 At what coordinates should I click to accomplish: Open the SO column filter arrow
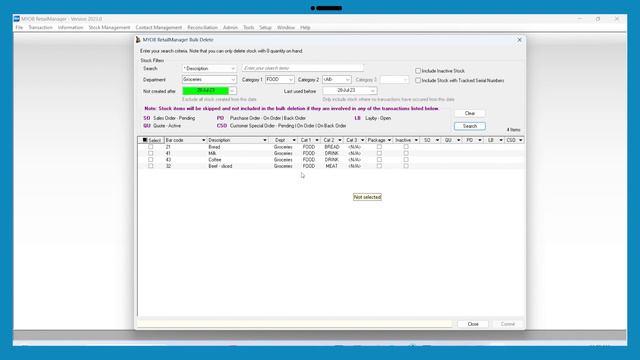click(x=437, y=140)
